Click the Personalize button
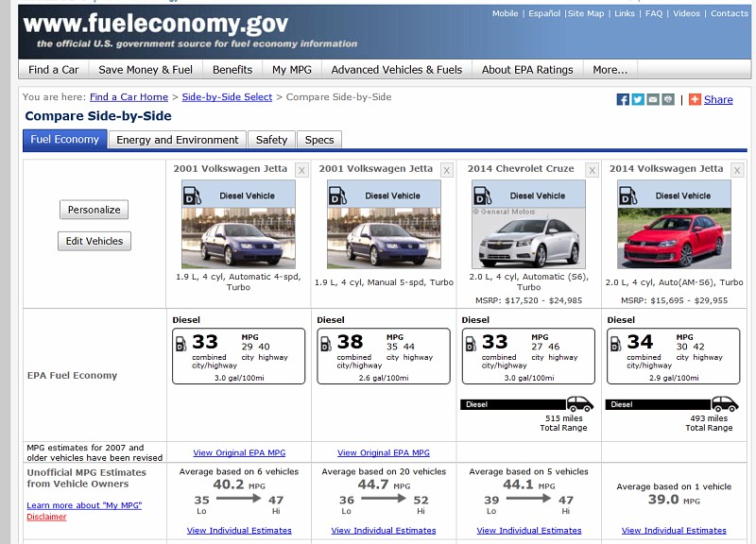 pos(94,210)
